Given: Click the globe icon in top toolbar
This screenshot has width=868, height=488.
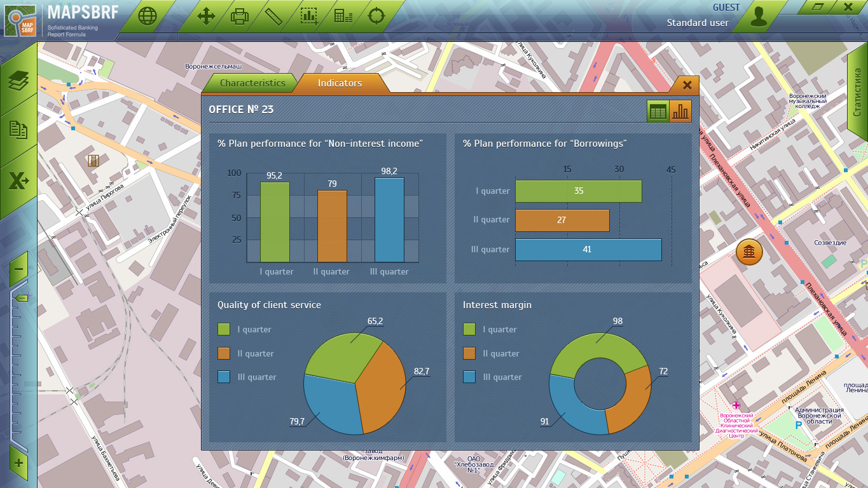Looking at the screenshot, I should [147, 17].
